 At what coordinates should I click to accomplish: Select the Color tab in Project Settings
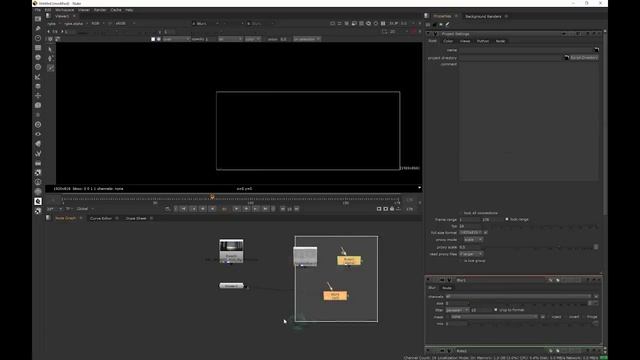coord(448,41)
